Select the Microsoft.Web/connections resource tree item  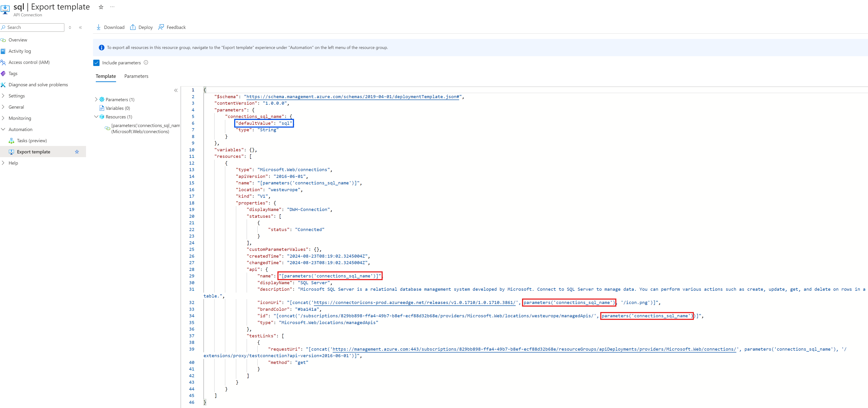146,128
